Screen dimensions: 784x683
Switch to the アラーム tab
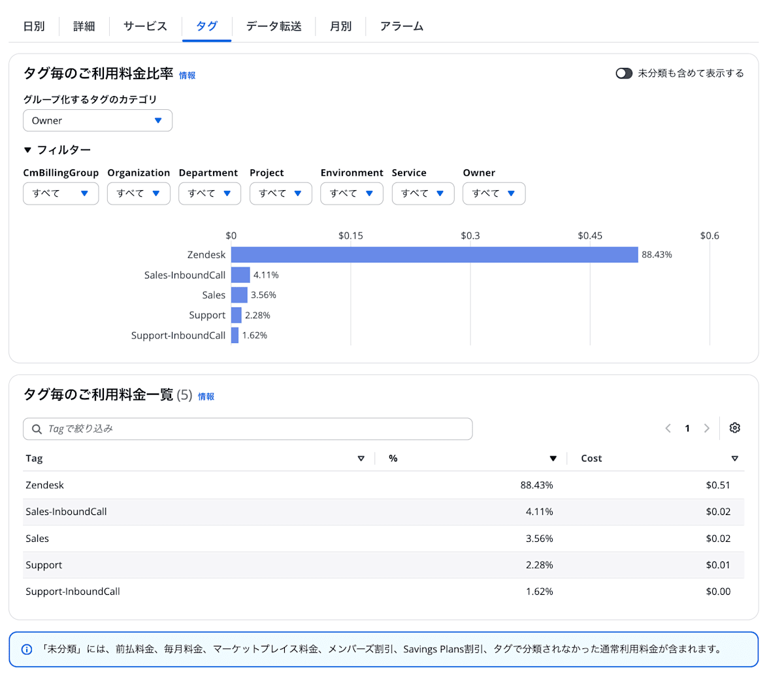402,26
